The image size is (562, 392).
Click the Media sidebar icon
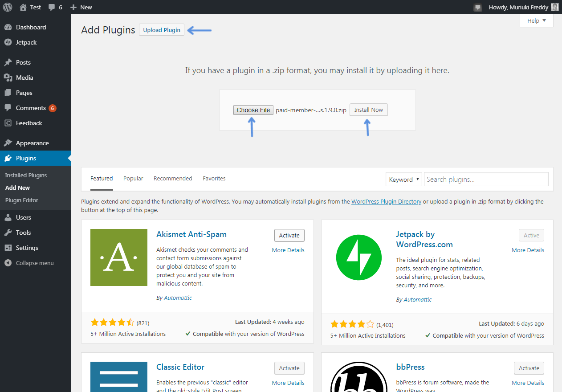(8, 78)
